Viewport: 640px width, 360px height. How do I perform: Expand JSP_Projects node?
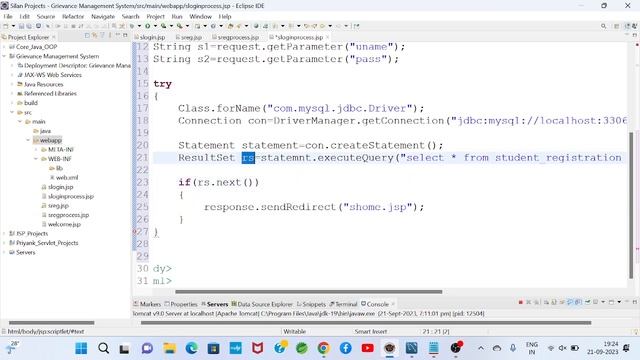pos(4,233)
